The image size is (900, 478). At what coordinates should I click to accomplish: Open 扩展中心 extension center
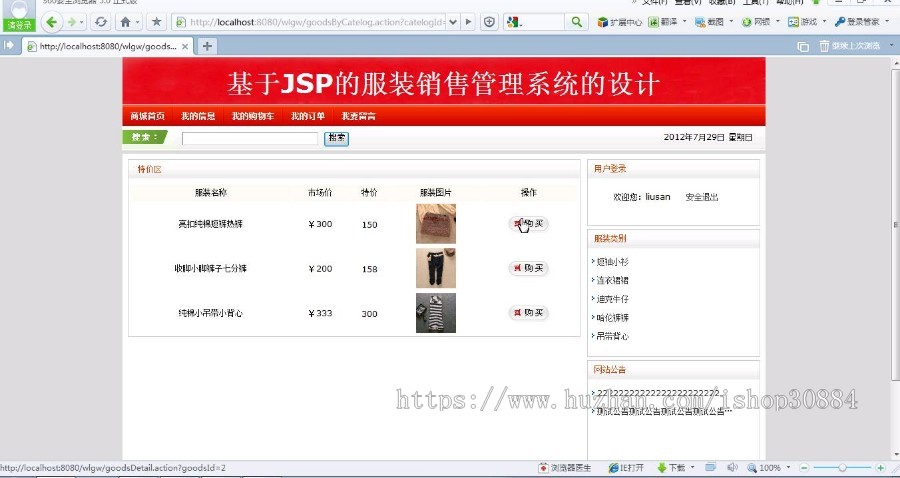point(620,22)
